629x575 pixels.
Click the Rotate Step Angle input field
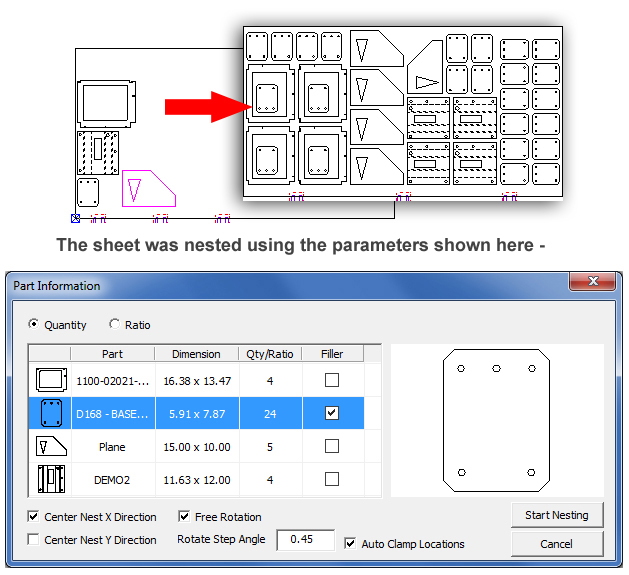306,540
